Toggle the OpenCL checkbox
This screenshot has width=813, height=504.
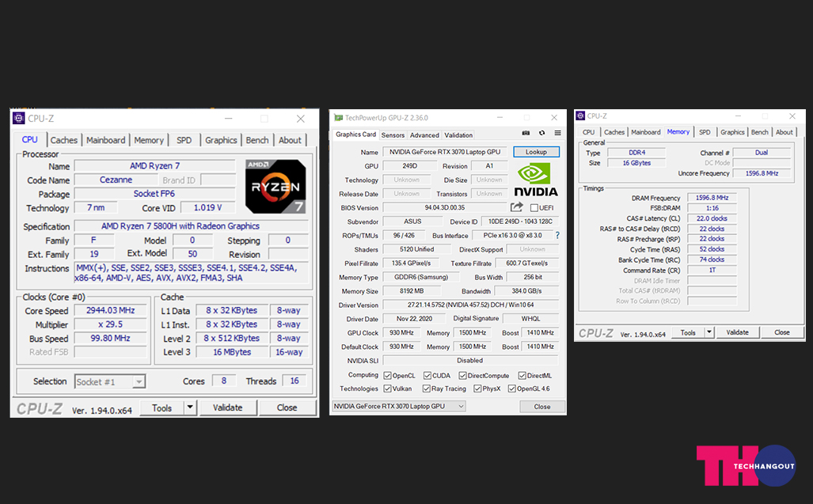pos(387,376)
